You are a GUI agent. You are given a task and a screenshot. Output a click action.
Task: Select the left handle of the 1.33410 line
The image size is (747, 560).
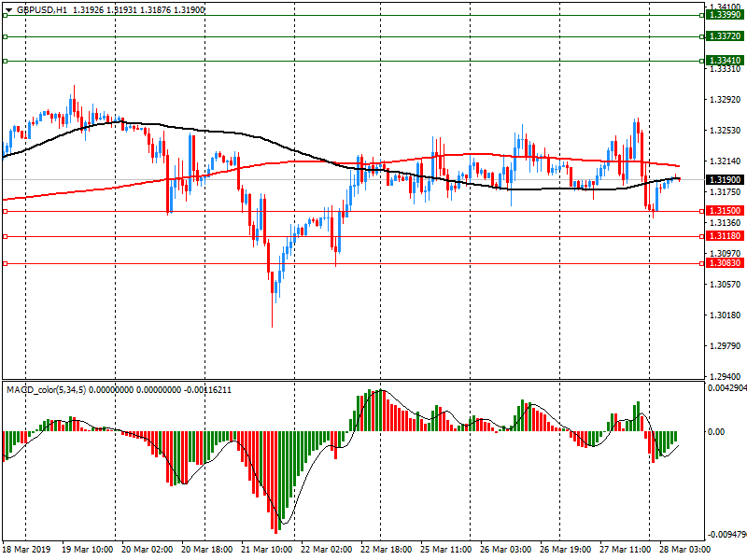point(6,61)
